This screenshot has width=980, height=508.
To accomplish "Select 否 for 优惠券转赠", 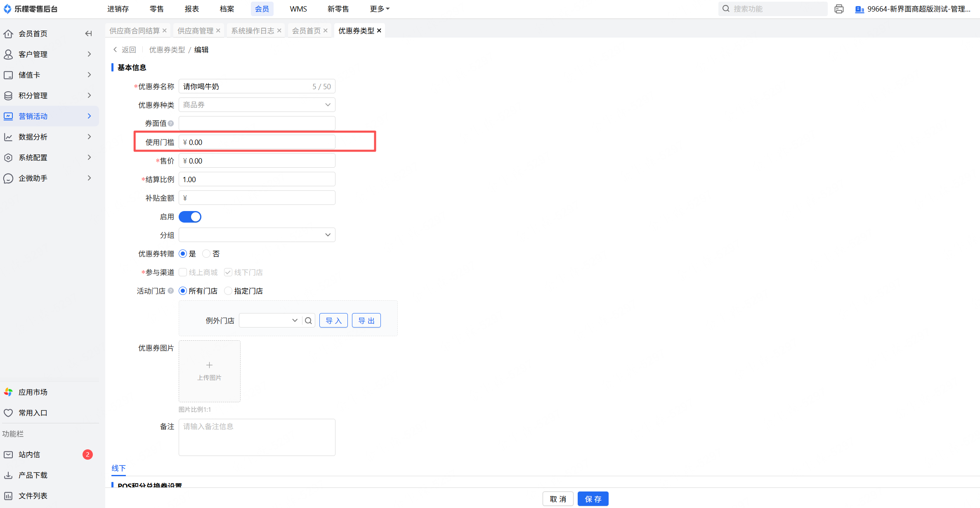I will point(206,254).
